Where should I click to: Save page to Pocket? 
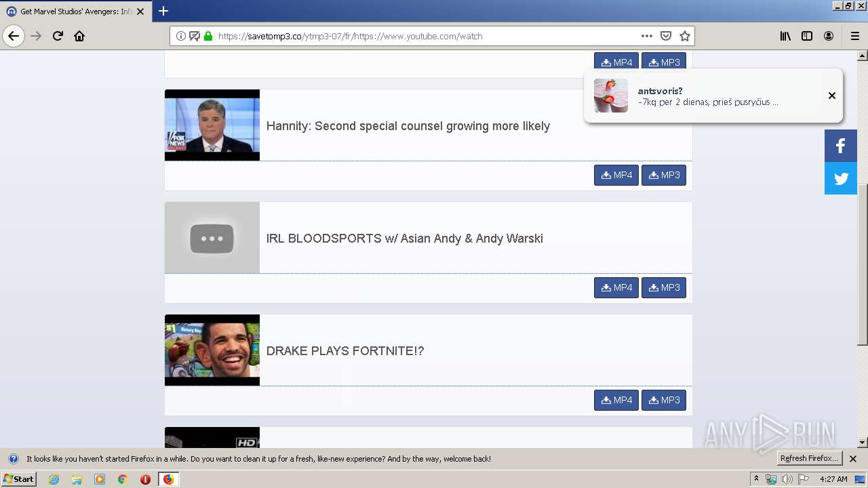pos(666,36)
